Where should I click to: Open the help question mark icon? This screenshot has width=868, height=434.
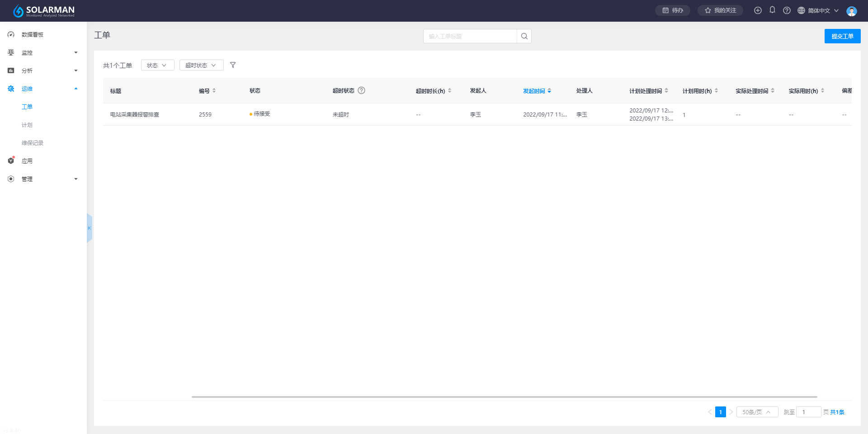click(787, 10)
